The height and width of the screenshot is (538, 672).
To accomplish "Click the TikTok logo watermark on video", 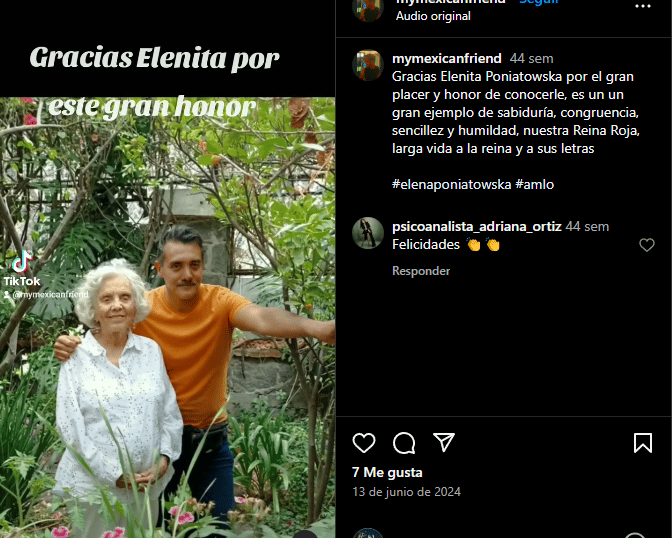I will tap(22, 269).
